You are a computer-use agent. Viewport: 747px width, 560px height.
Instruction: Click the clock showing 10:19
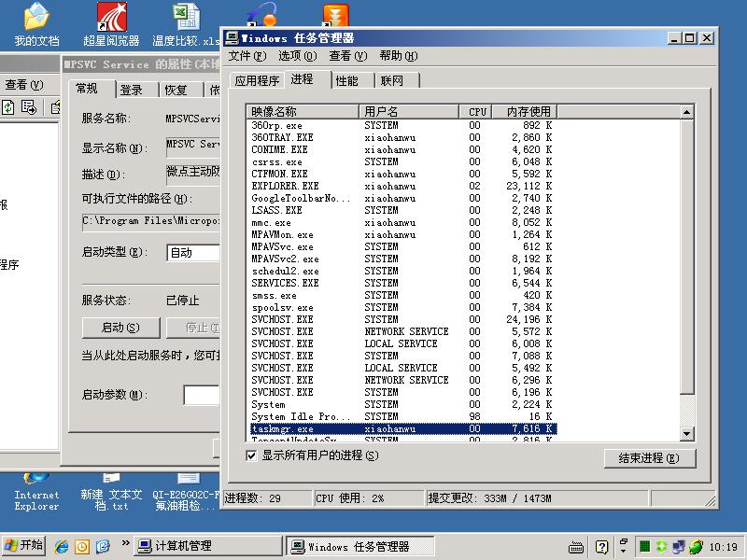tap(723, 547)
